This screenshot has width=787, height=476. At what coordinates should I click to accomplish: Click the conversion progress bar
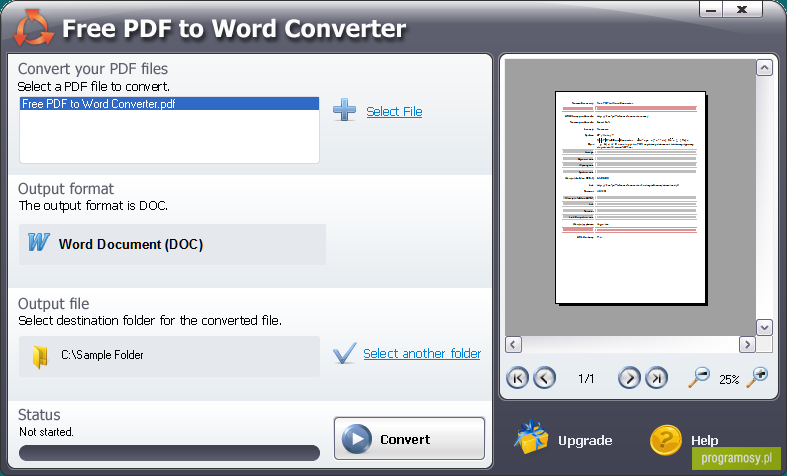click(x=169, y=453)
